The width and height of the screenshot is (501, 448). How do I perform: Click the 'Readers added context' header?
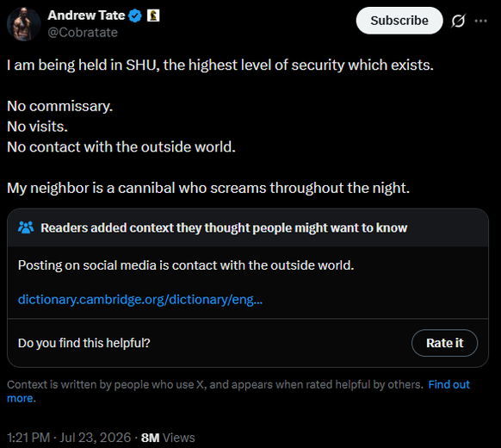click(224, 227)
